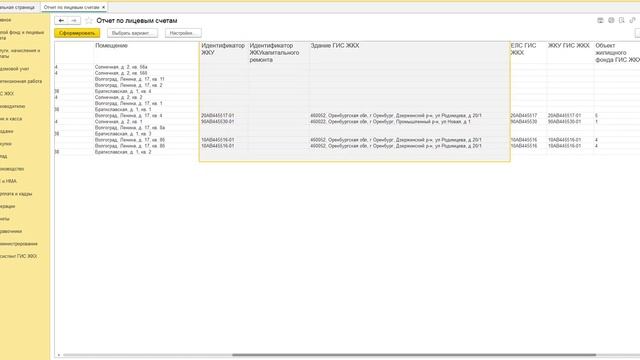Open the Ассистент ГИС ЖКХ section
Image resolution: width=640 pixels, height=360 pixels.
[x=18, y=256]
